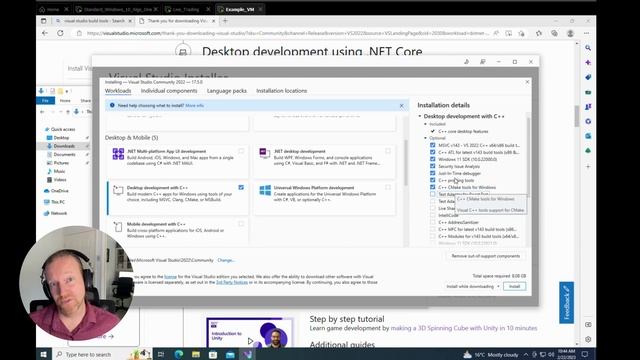640x360 pixels.
Task: Uncheck Security Issue Analysis option
Action: pyautogui.click(x=433, y=166)
